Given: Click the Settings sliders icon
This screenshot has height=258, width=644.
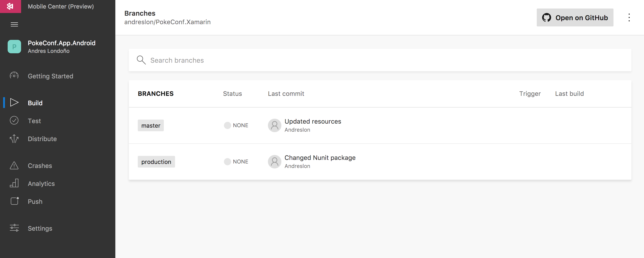Looking at the screenshot, I should (14, 228).
